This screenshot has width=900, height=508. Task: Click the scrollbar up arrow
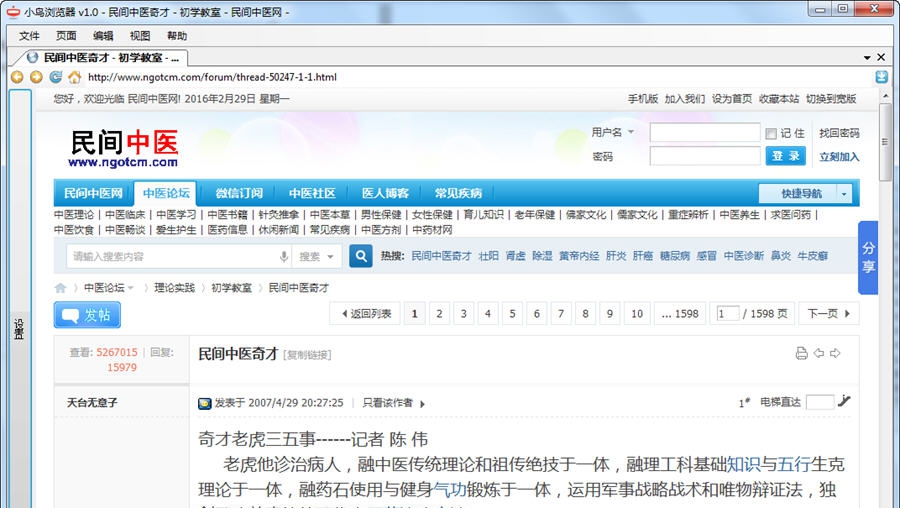(x=885, y=96)
